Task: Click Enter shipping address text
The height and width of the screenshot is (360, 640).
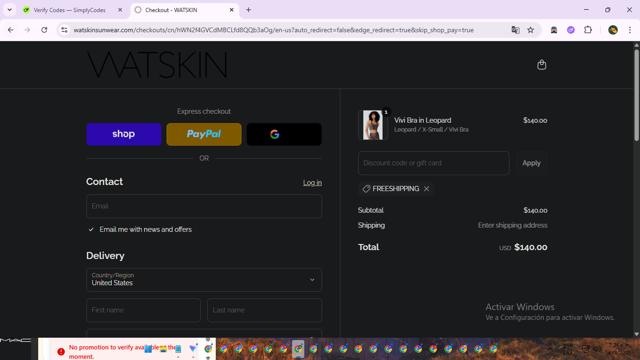Action: (513, 225)
